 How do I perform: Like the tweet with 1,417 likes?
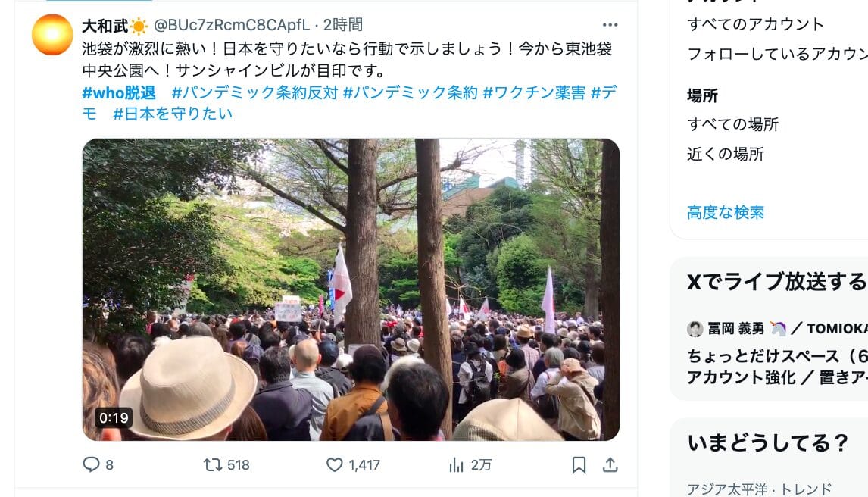click(x=334, y=464)
